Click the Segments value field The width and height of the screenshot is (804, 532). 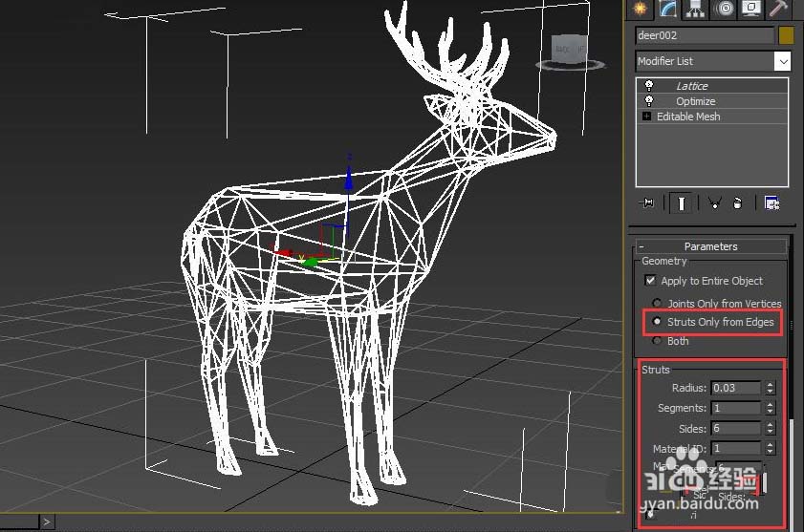coord(736,409)
